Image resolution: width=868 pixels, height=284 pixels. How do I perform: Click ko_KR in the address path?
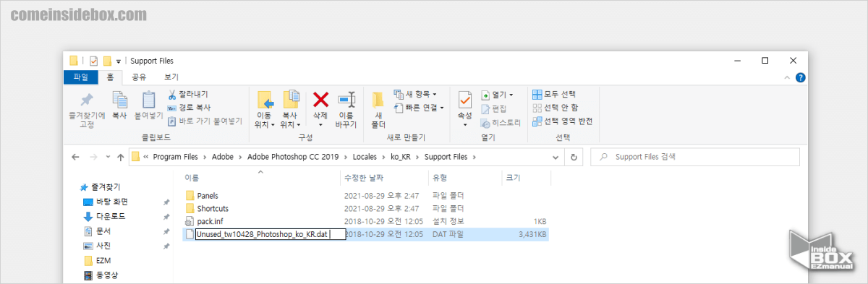(401, 156)
